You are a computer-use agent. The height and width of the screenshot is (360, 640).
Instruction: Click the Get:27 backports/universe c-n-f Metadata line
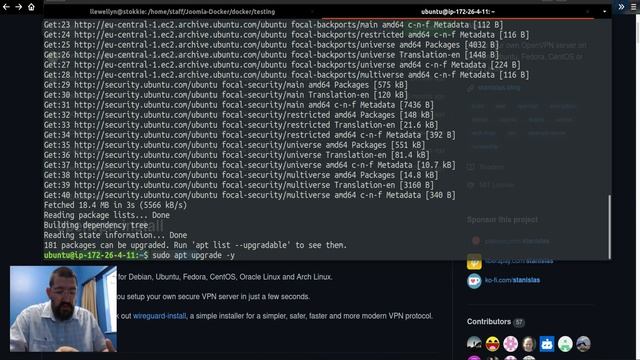click(282, 65)
